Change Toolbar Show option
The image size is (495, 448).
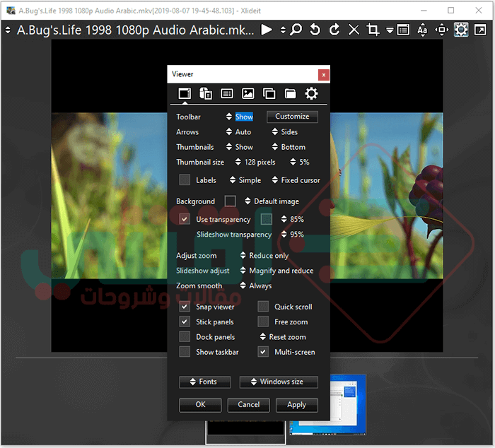(240, 117)
